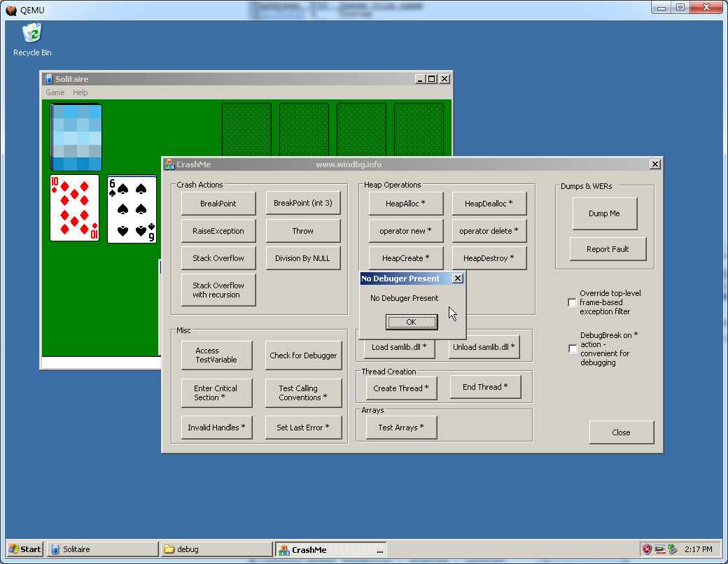Maximize the Solitaire window
728x564 pixels.
tap(432, 79)
